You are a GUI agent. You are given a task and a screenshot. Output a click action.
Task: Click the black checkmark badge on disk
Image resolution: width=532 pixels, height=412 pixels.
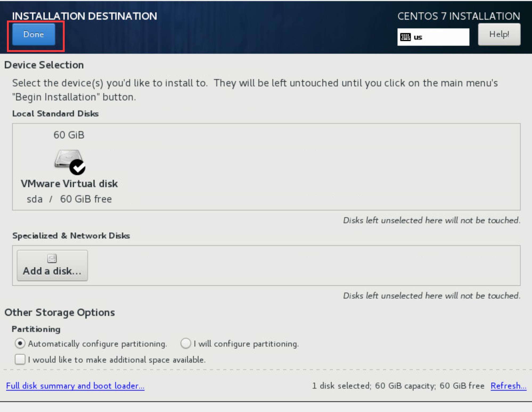(x=77, y=167)
